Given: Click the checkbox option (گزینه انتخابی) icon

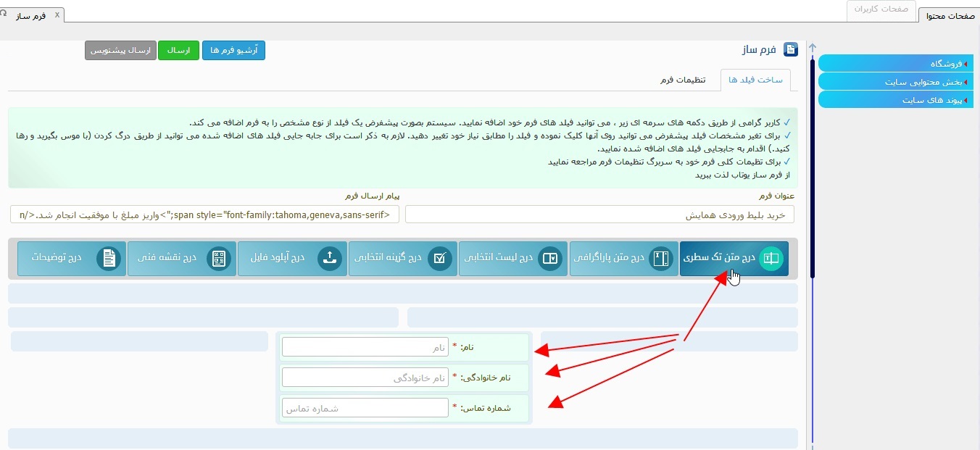Looking at the screenshot, I should click(x=440, y=258).
